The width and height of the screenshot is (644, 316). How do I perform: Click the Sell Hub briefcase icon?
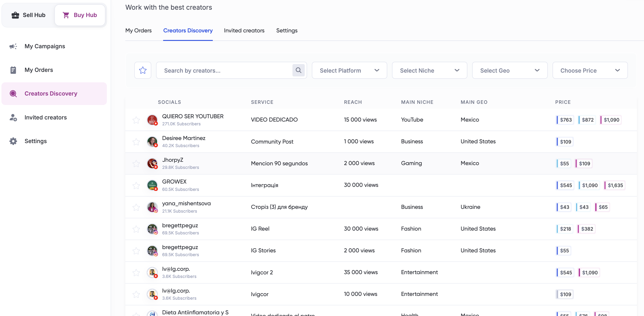click(x=15, y=15)
